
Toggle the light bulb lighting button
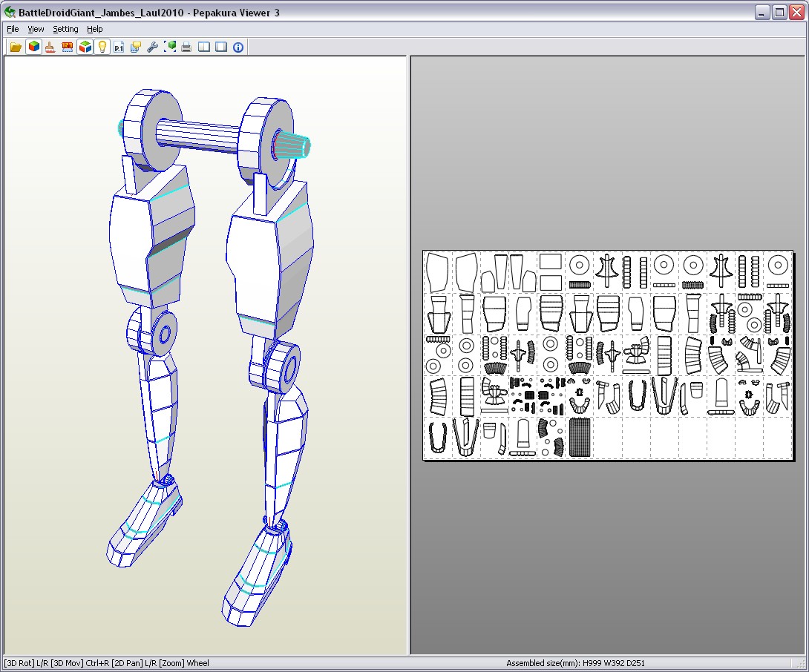click(x=102, y=47)
